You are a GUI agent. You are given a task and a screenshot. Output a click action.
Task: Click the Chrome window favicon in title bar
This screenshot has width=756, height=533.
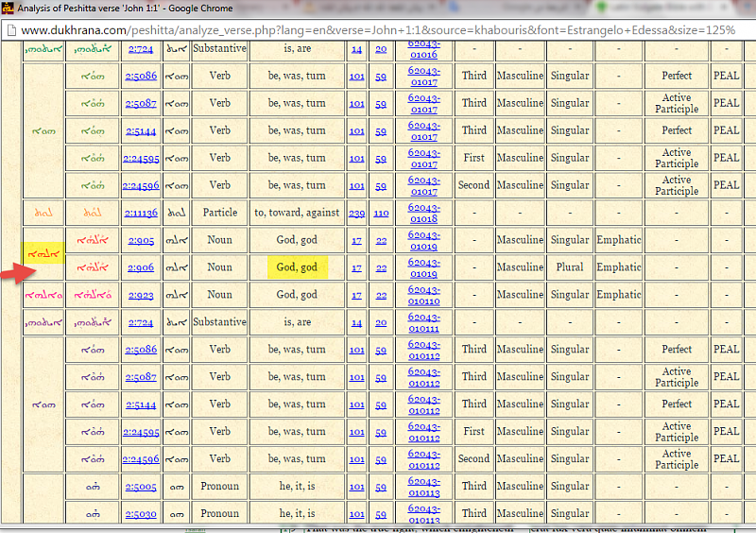click(x=8, y=8)
